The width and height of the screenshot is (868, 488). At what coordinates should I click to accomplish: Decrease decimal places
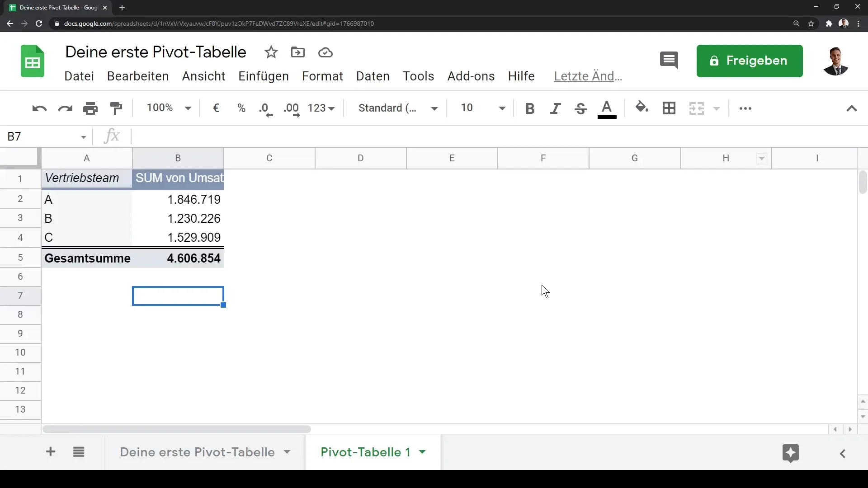(266, 109)
